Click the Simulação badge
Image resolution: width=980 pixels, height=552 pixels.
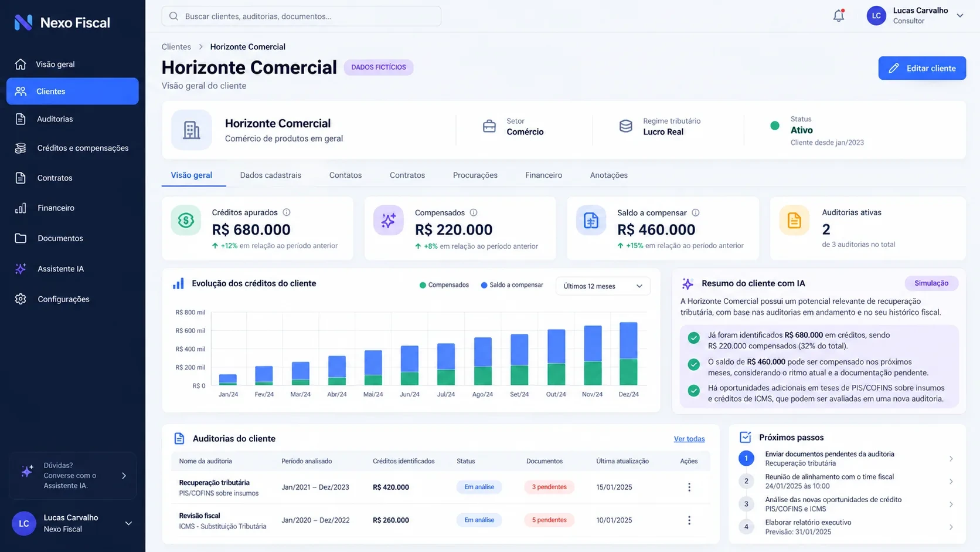931,283
